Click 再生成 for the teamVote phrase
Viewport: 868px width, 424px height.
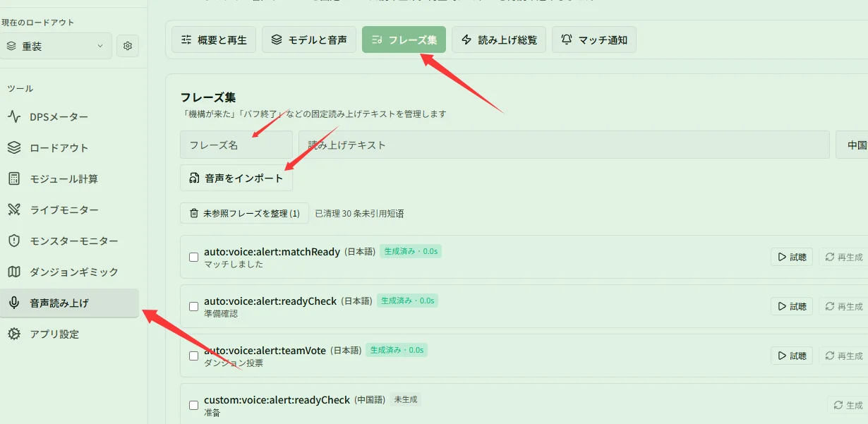click(843, 356)
